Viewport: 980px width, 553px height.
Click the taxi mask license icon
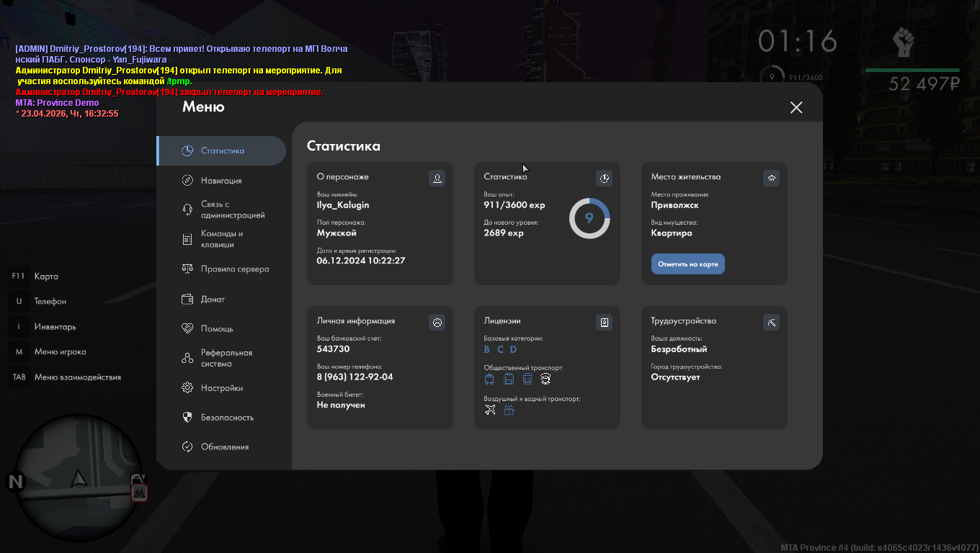(546, 379)
